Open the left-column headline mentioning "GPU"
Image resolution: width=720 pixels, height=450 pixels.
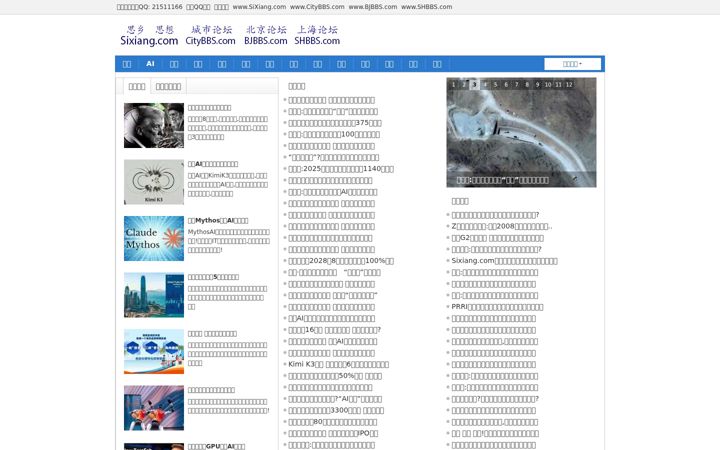point(216,446)
